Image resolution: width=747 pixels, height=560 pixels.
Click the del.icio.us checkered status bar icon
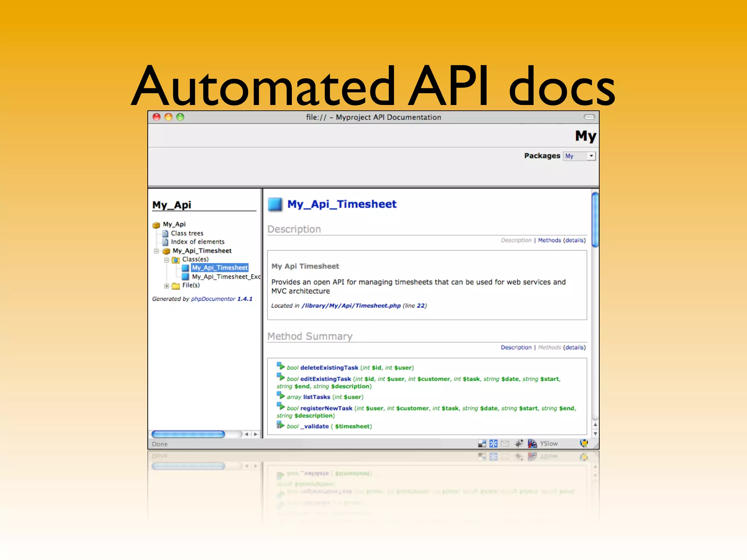pyautogui.click(x=482, y=444)
